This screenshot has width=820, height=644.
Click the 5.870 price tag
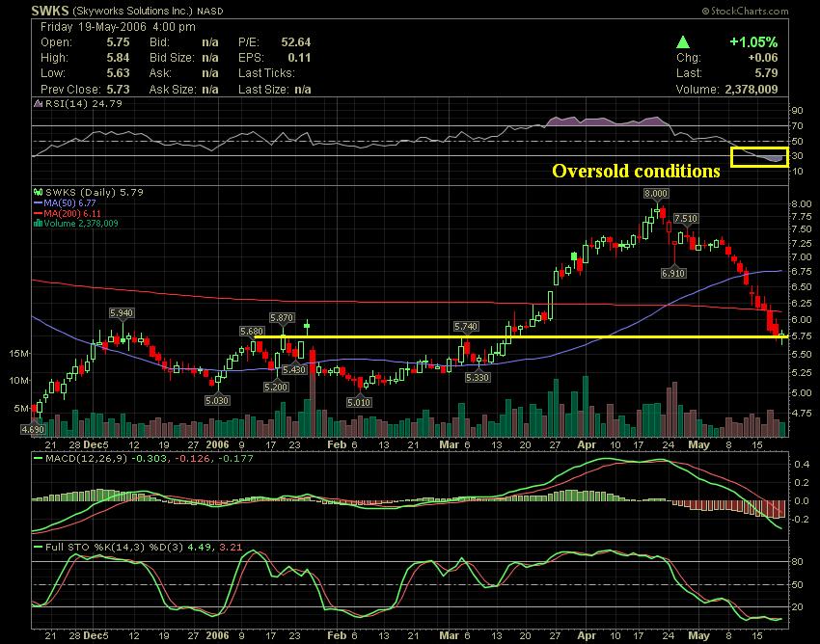282,318
